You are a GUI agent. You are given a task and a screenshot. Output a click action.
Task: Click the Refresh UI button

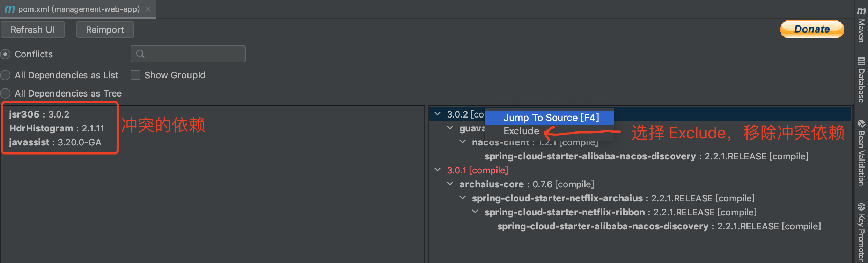tap(33, 30)
